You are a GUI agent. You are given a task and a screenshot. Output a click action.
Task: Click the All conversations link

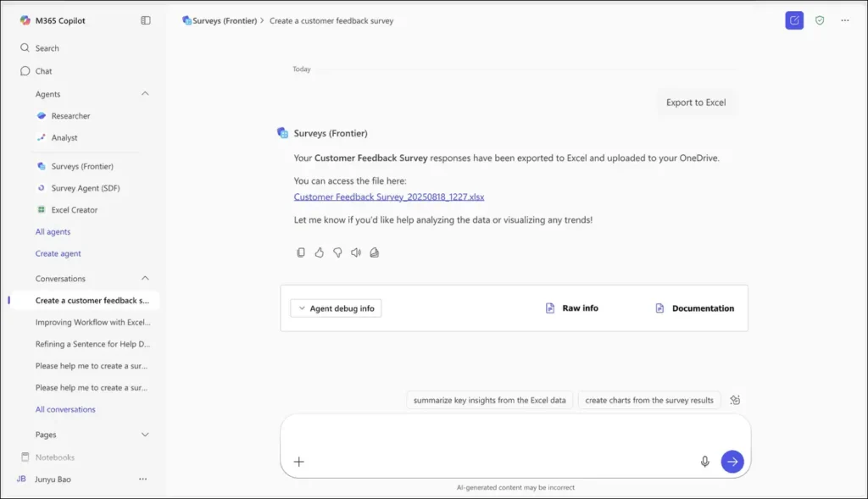tap(65, 409)
